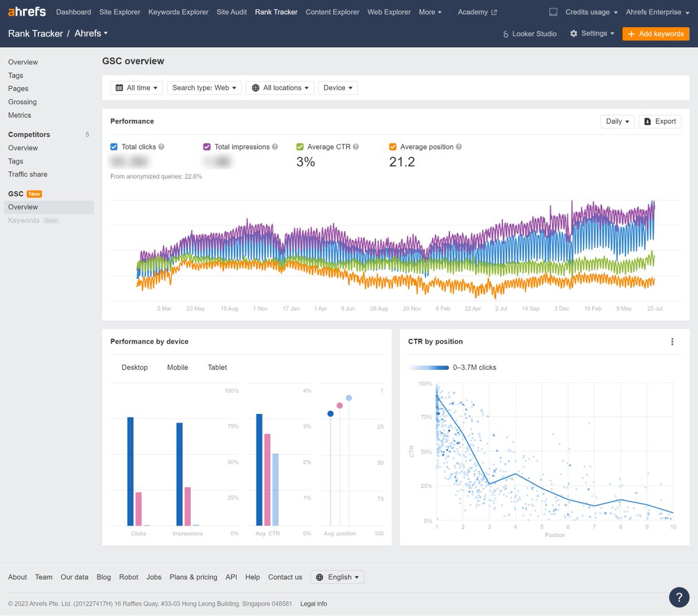This screenshot has height=616, width=698.
Task: Open Pages in sidebar
Action: click(x=18, y=88)
